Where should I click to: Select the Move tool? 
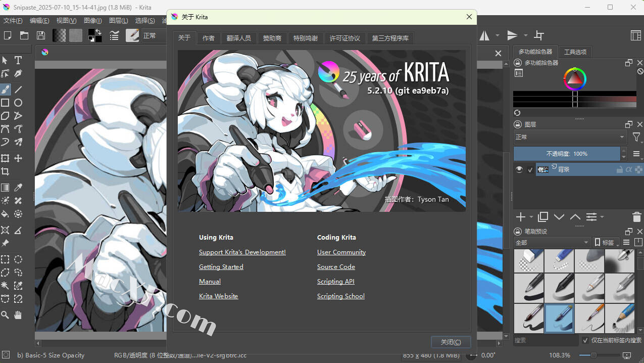18,158
